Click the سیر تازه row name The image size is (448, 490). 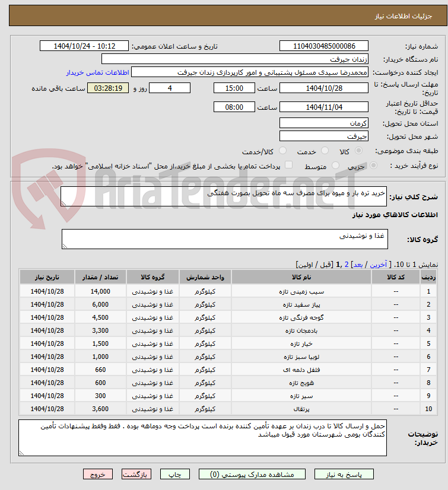pyautogui.click(x=301, y=396)
